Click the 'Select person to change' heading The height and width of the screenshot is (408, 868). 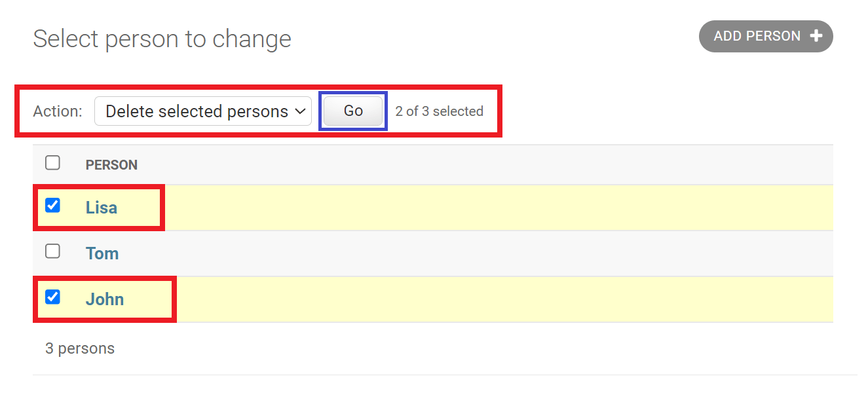coord(162,39)
